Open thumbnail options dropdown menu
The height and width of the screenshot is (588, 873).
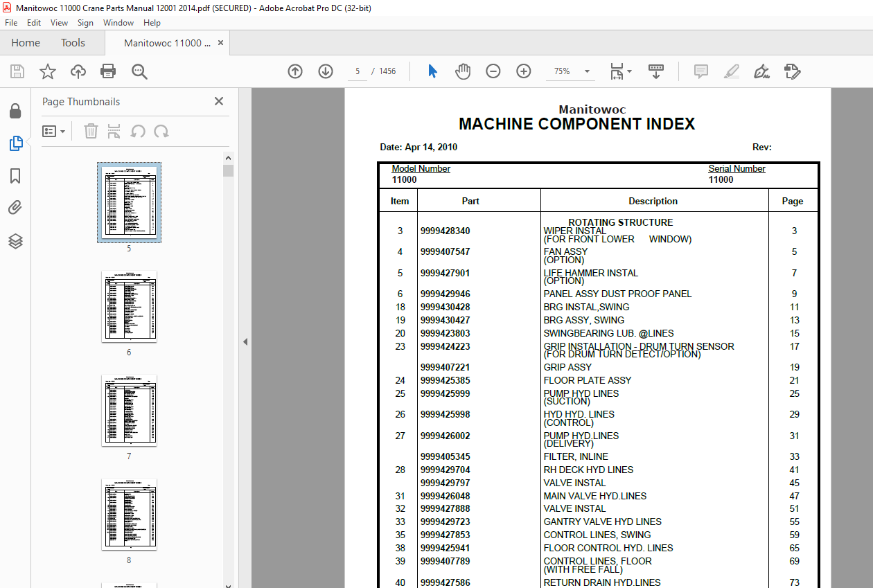tap(54, 131)
